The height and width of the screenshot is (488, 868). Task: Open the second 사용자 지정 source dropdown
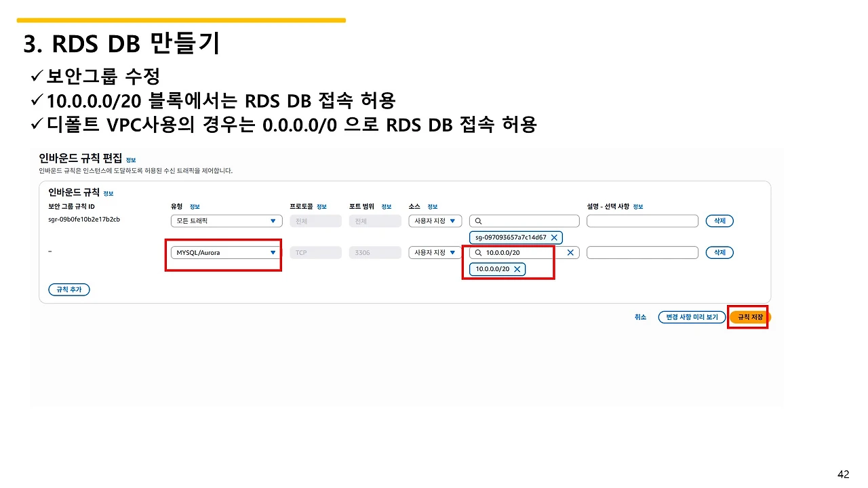tap(434, 252)
